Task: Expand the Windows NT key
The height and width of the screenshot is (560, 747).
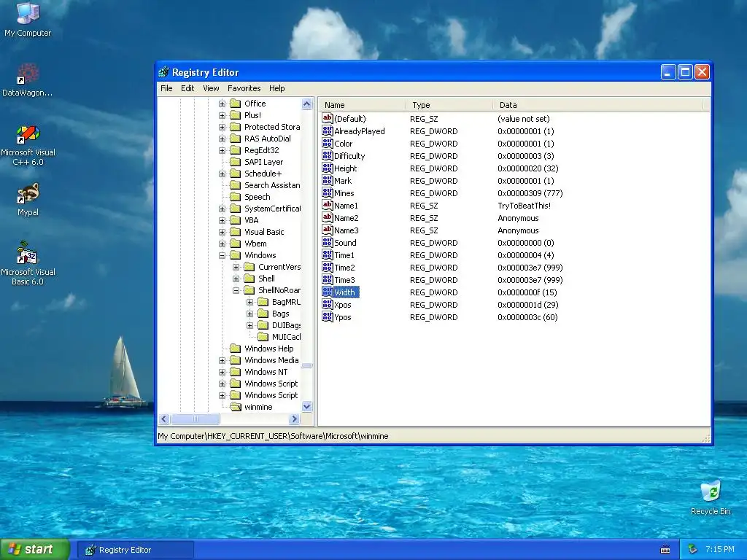Action: [222, 372]
